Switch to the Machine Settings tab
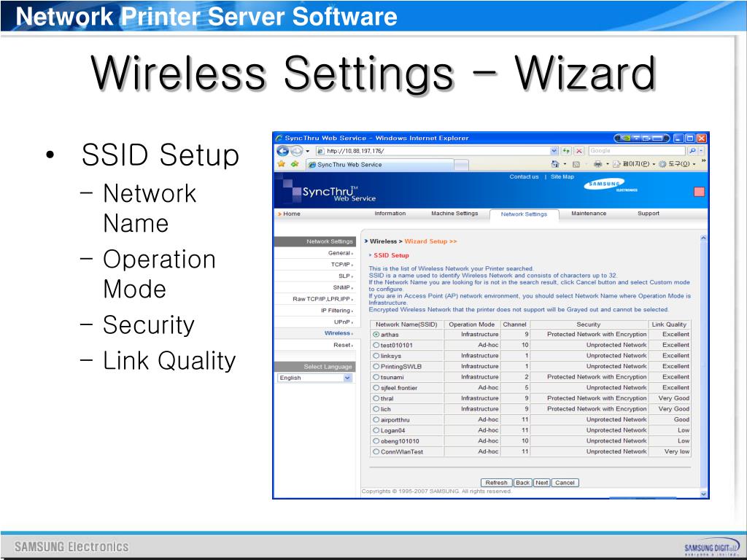747x560 pixels. point(454,214)
